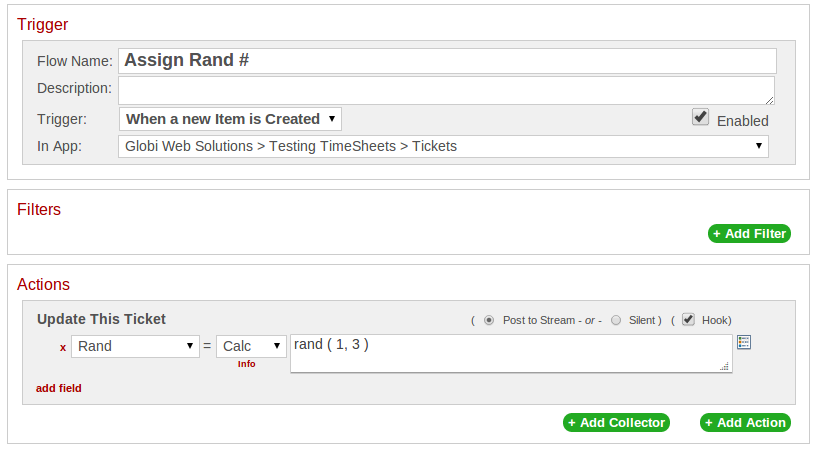Toggle the Enabled checkbox

(x=700, y=117)
